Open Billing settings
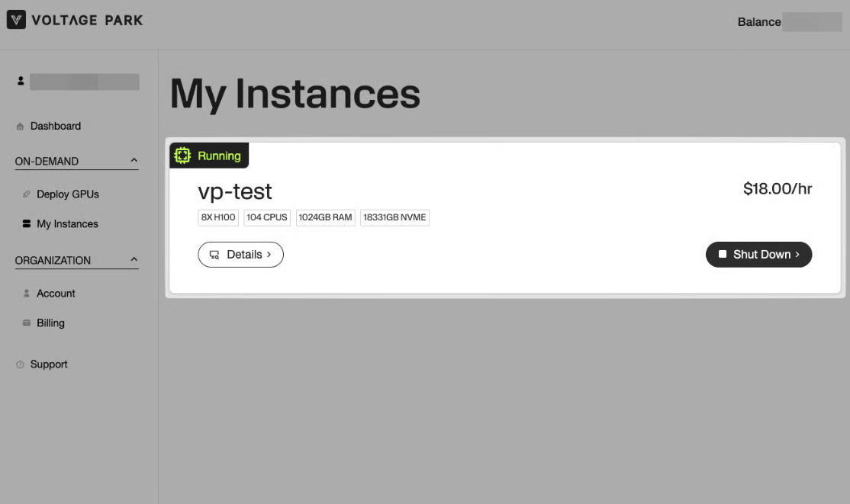 click(50, 323)
